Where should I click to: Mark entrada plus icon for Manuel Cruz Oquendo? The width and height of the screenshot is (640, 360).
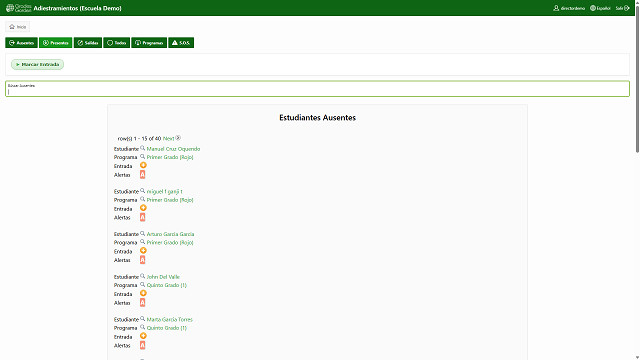pyautogui.click(x=143, y=165)
